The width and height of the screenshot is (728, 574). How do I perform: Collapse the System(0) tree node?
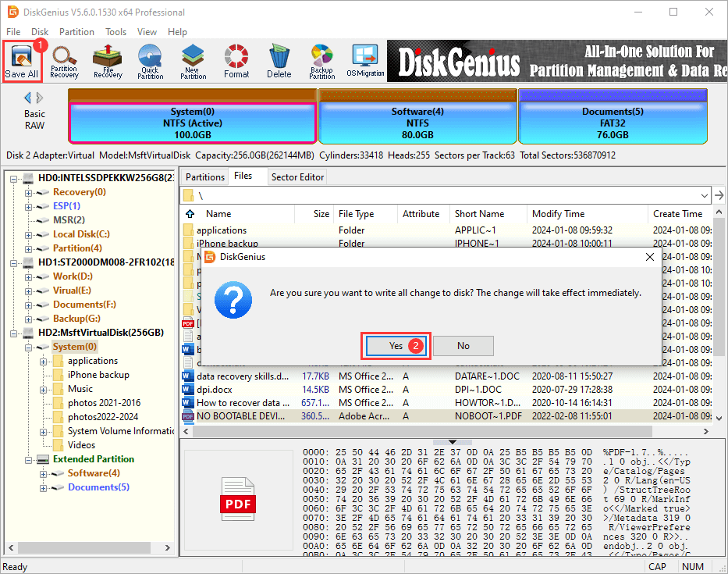(28, 348)
